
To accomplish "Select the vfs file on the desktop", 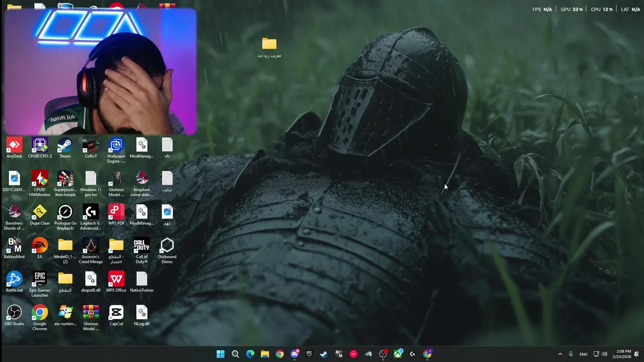I will pyautogui.click(x=167, y=148).
